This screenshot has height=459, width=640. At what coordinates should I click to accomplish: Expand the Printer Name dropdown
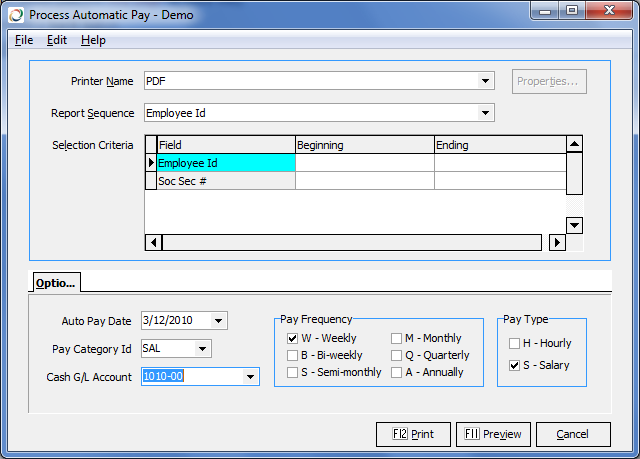[x=486, y=81]
